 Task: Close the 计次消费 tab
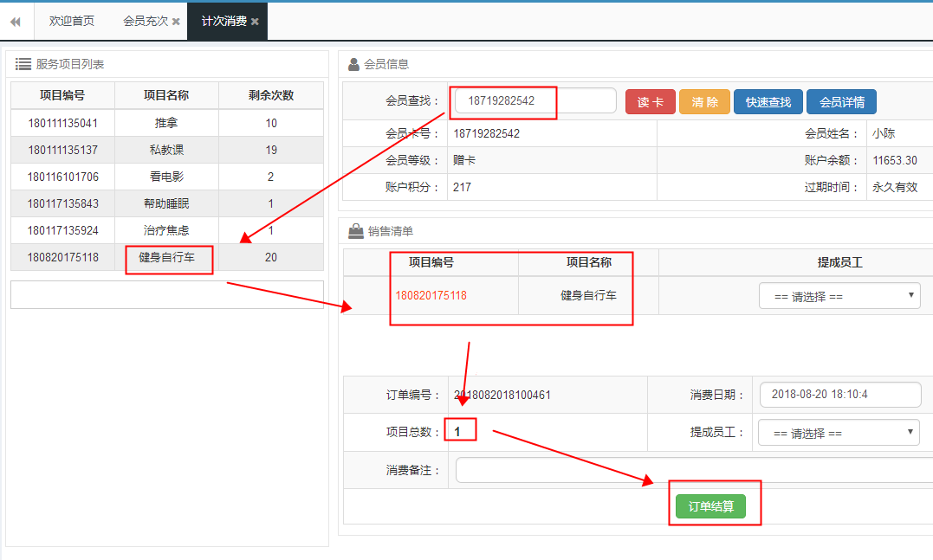pyautogui.click(x=255, y=22)
